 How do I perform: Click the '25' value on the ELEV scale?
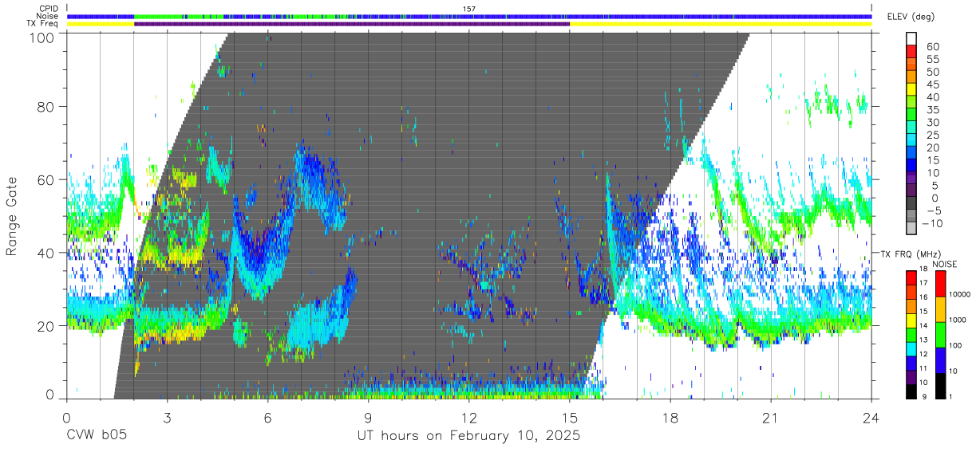coord(932,135)
